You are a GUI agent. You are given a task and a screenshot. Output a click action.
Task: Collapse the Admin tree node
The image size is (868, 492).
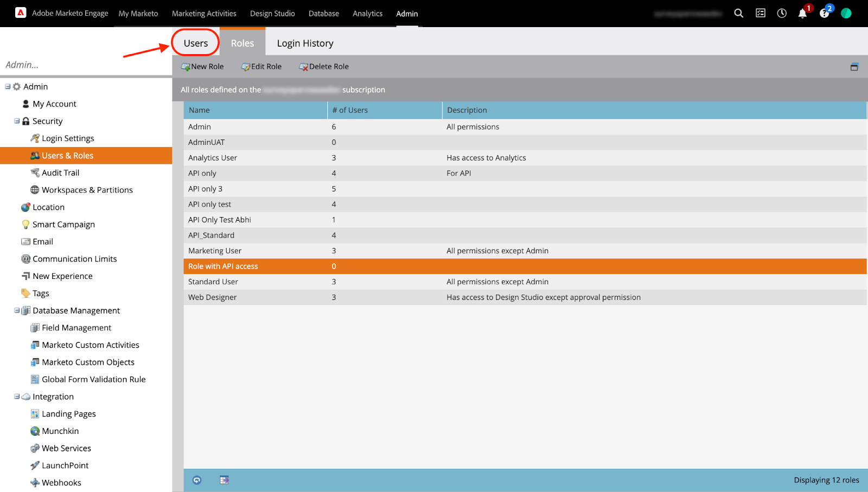point(8,86)
